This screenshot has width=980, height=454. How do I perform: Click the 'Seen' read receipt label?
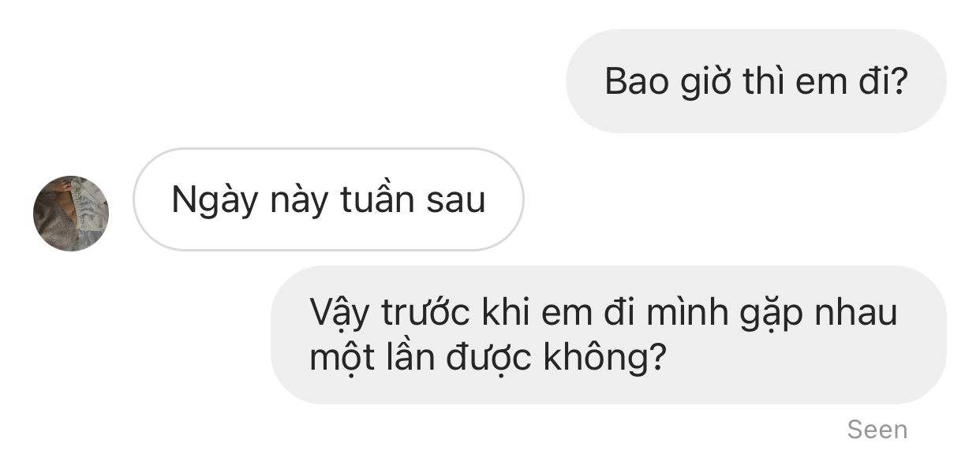877,430
